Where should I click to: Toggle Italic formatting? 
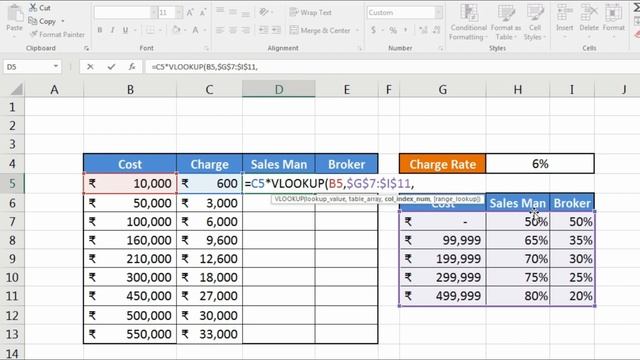(112, 30)
